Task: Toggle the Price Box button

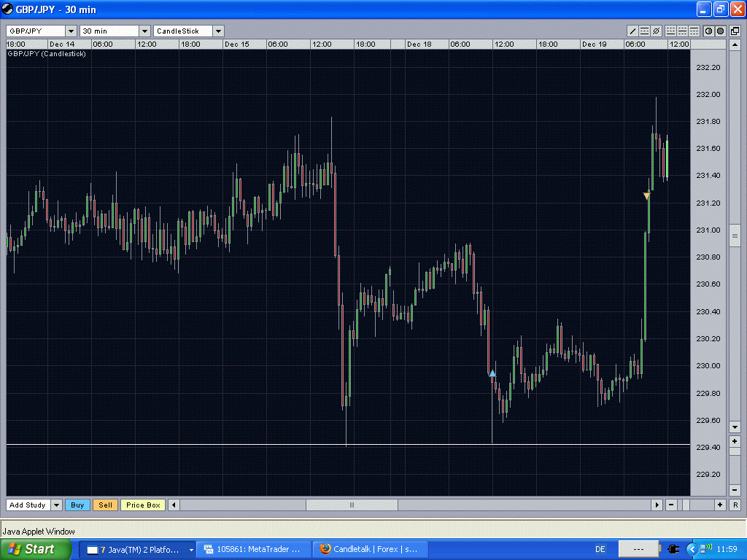Action: [x=143, y=505]
